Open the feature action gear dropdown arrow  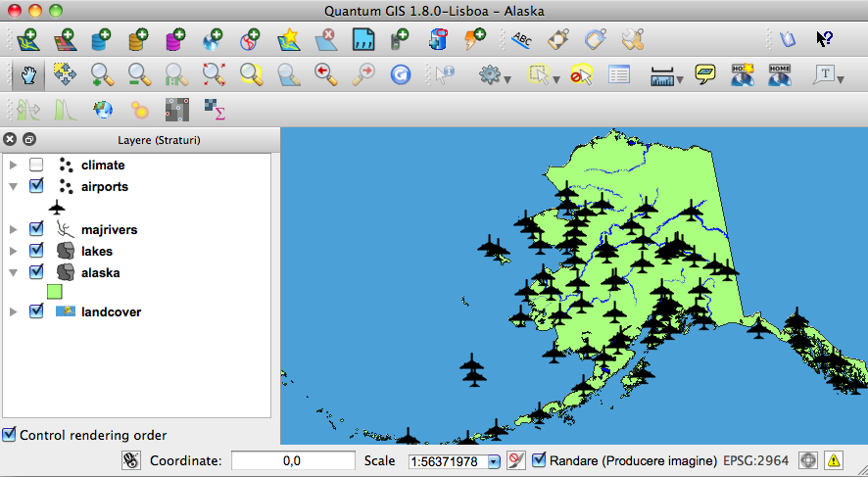(x=507, y=79)
